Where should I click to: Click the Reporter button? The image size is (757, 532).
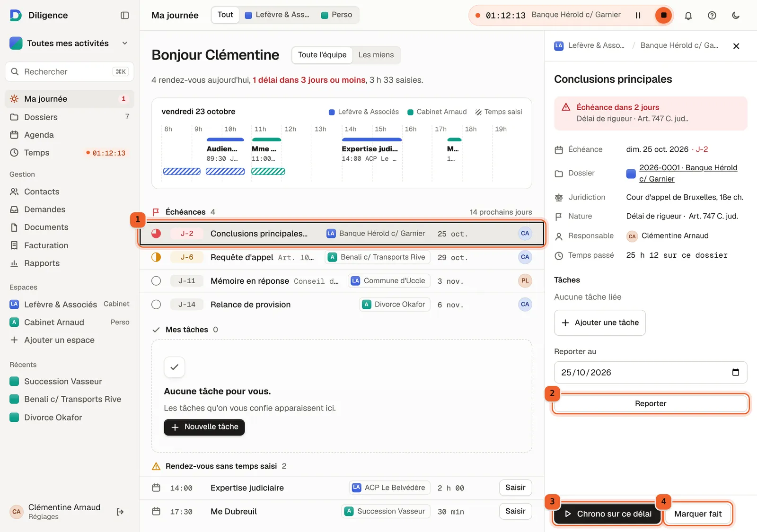(x=651, y=403)
